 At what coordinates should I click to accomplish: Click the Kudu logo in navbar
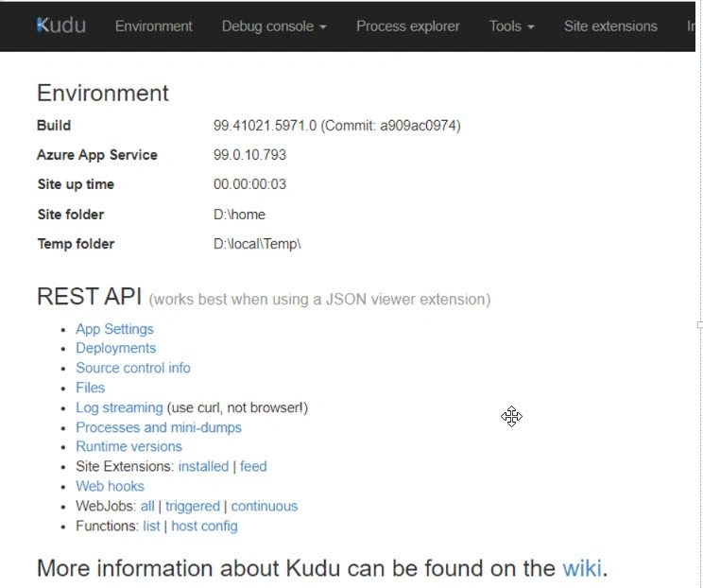[61, 26]
